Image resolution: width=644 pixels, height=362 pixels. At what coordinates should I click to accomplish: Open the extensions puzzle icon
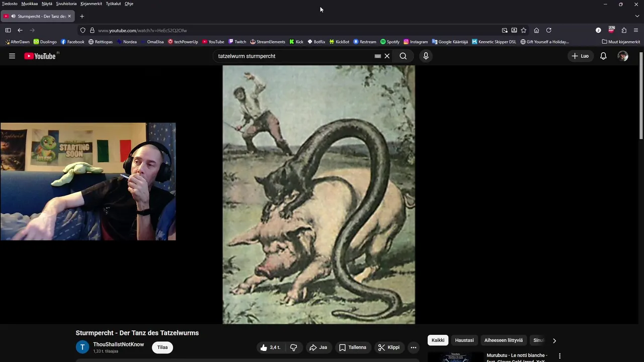click(x=624, y=30)
